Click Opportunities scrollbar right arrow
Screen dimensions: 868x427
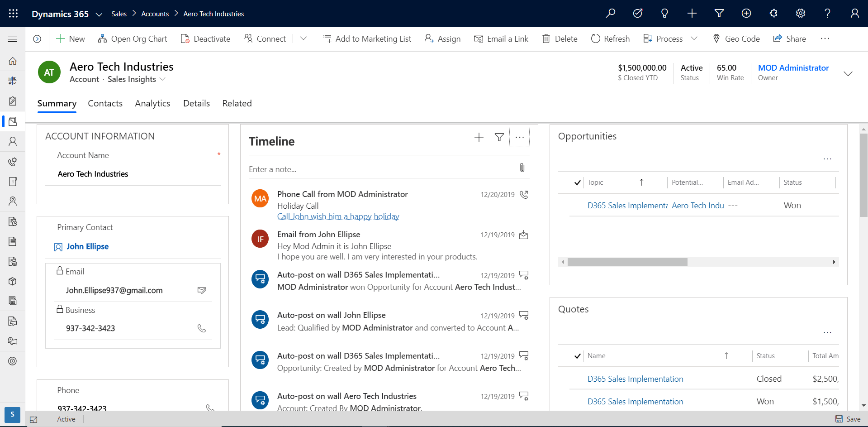tap(834, 262)
